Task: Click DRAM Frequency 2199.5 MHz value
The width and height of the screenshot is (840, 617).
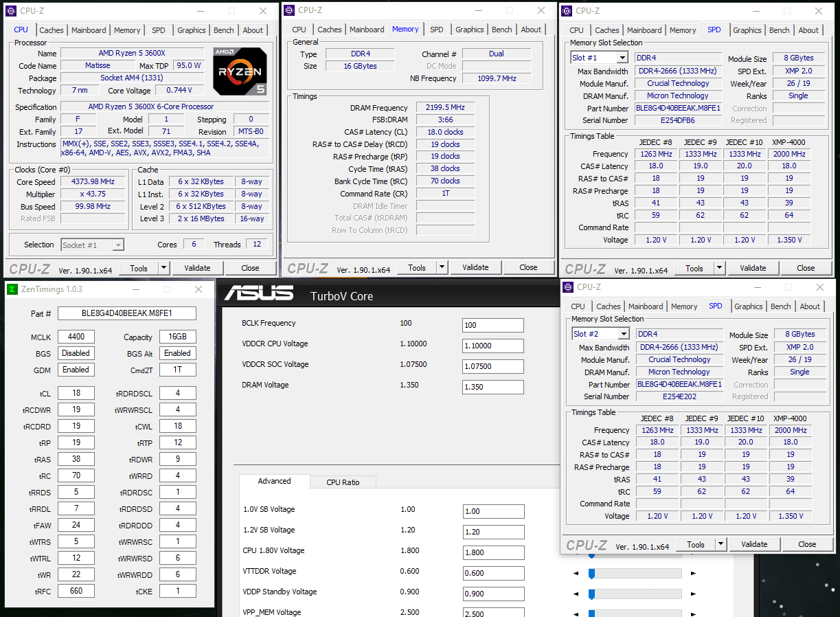Action: pyautogui.click(x=446, y=108)
